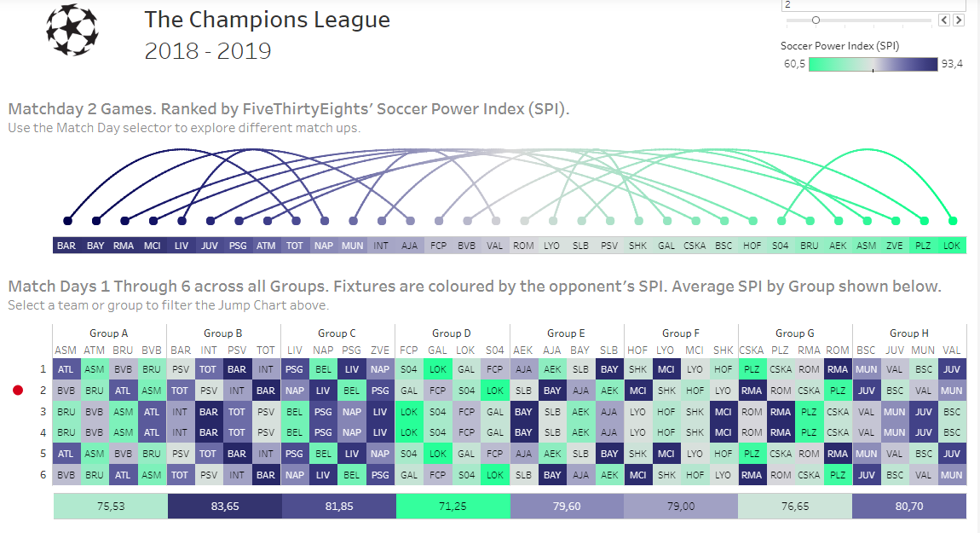The height and width of the screenshot is (533, 980).
Task: Select RMA tile in the SPI ranking bar
Action: [124, 246]
